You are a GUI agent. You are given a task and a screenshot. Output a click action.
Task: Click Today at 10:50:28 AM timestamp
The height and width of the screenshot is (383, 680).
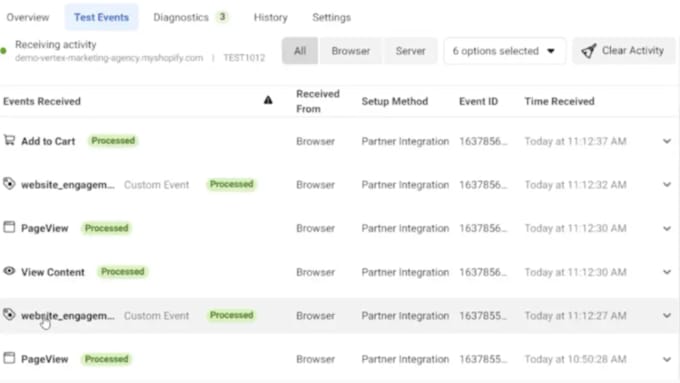pos(575,360)
